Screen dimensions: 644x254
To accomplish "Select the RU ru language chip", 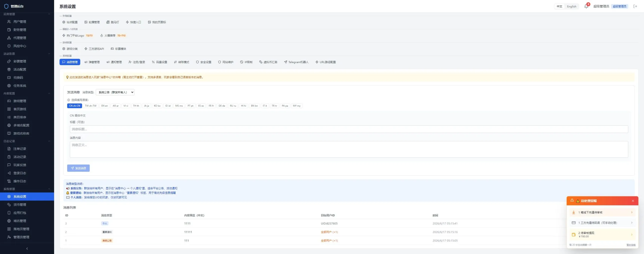I will 233,106.
